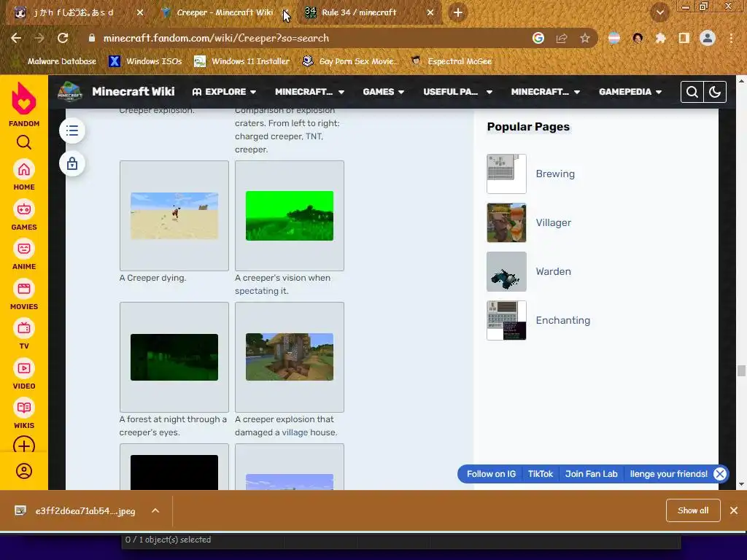This screenshot has width=747, height=560.
Task: Reload the page with refresh icon
Action: [x=63, y=38]
